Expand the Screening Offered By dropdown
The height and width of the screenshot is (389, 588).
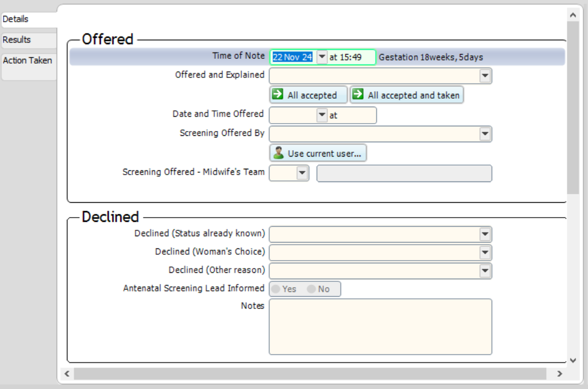(x=485, y=134)
